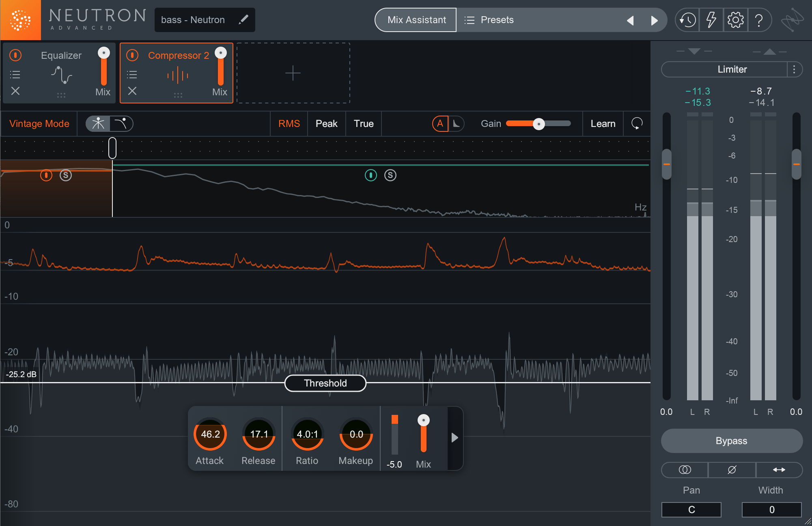This screenshot has height=526, width=812.
Task: Open the settings gear icon
Action: 735,20
